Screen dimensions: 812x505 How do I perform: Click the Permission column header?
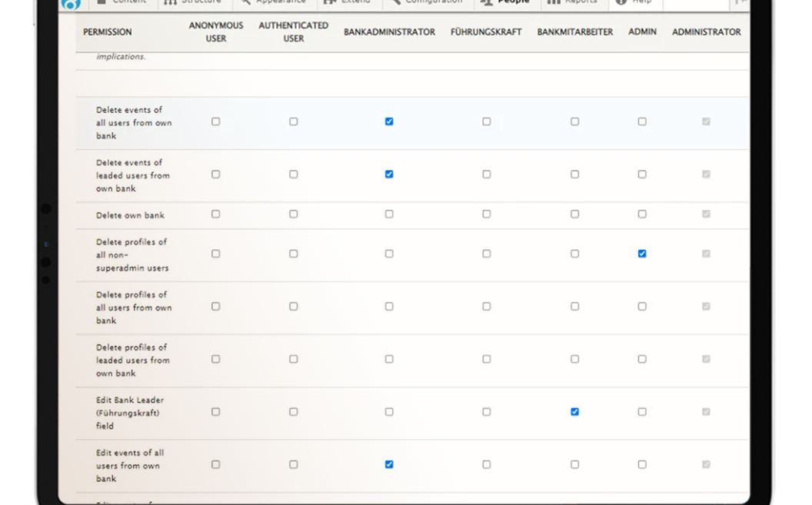[107, 32]
